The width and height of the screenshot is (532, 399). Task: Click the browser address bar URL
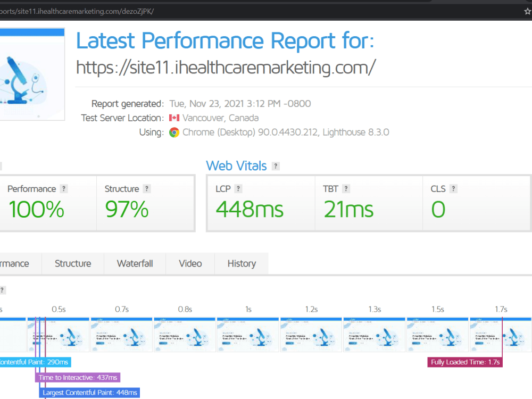pos(77,11)
